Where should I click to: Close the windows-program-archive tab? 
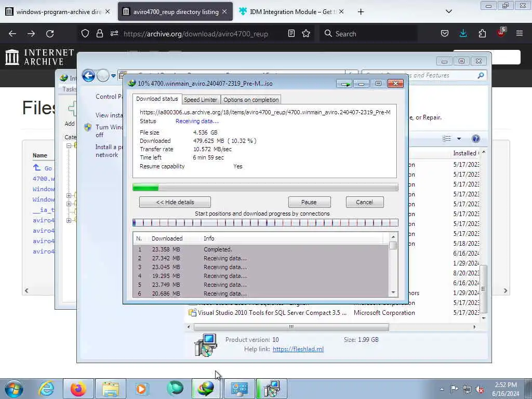point(108,11)
